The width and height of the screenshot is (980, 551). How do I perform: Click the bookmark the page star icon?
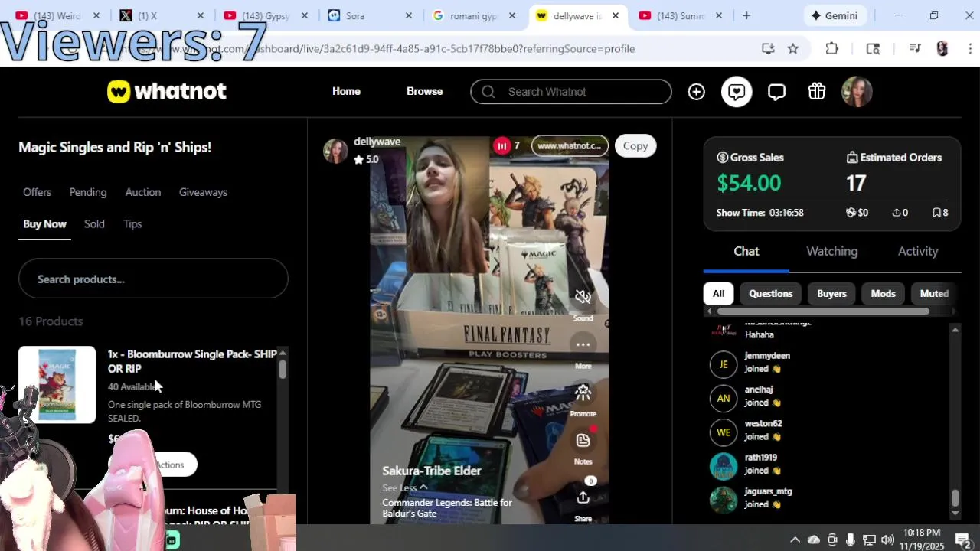[793, 48]
